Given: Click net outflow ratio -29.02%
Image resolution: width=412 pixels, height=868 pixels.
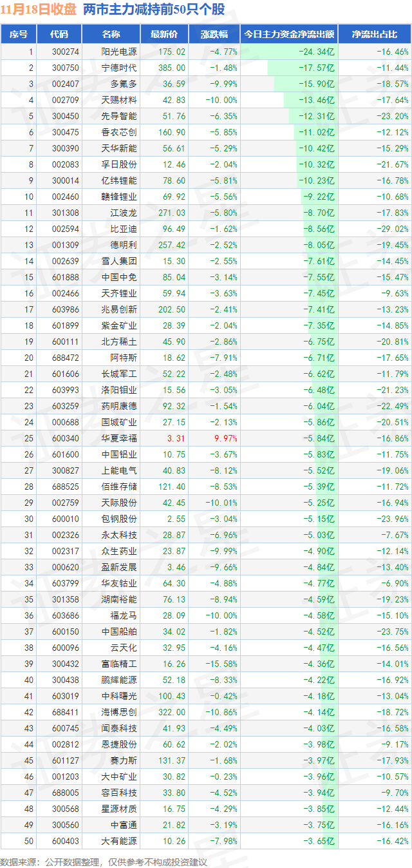Looking at the screenshot, I should pyautogui.click(x=393, y=229).
